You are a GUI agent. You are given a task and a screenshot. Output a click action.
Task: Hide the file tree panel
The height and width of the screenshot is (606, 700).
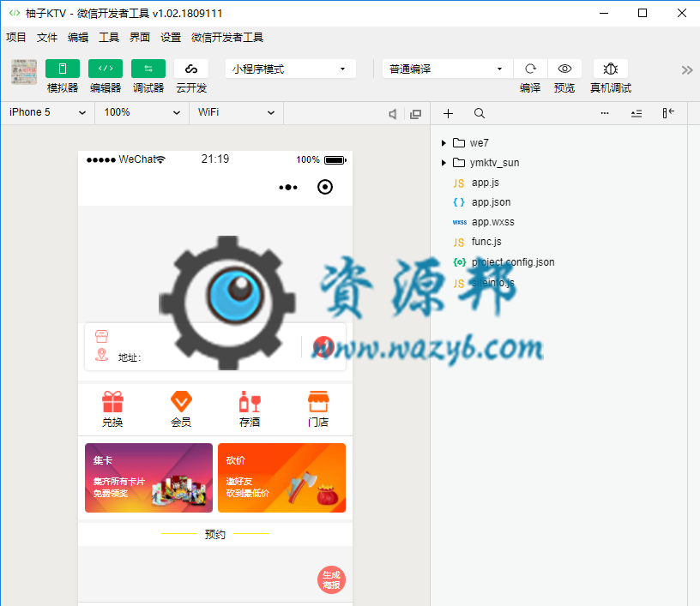pos(668,113)
